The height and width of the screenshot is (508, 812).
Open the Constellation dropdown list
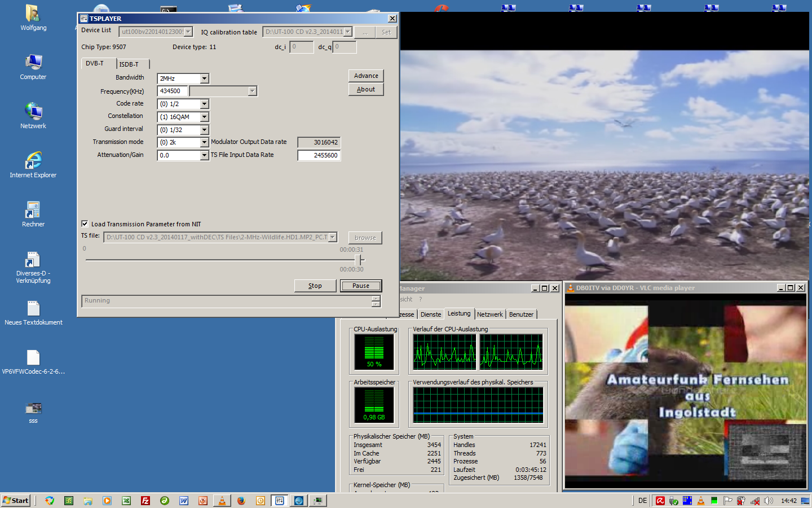pyautogui.click(x=204, y=117)
